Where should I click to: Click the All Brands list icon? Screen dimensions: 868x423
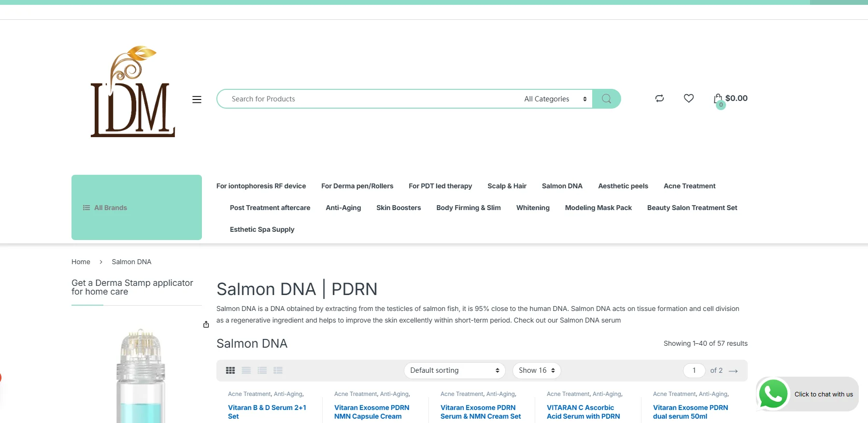pyautogui.click(x=86, y=208)
